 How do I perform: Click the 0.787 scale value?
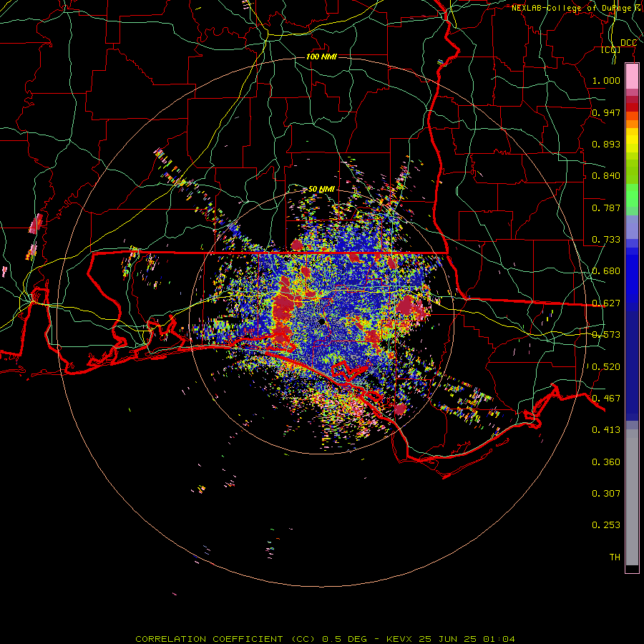pos(606,208)
